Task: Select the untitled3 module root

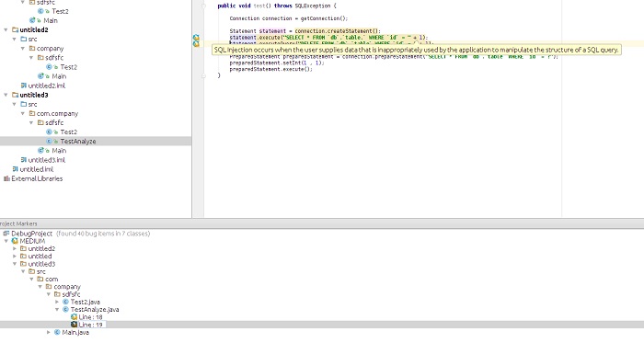Action: (34, 95)
